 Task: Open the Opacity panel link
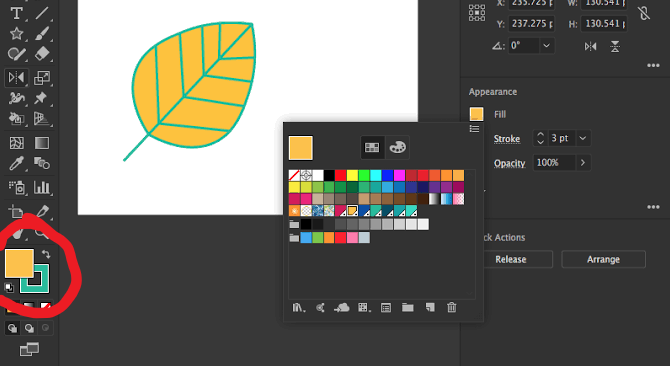pos(509,164)
